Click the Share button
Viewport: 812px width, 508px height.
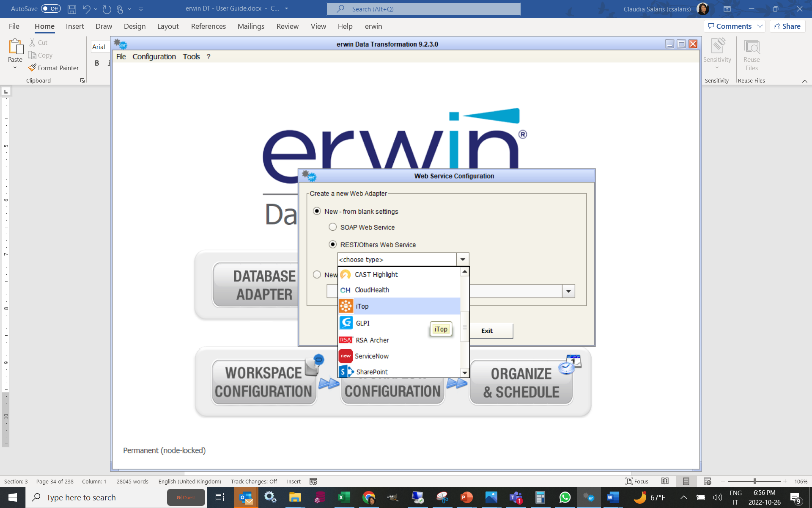[787, 26]
